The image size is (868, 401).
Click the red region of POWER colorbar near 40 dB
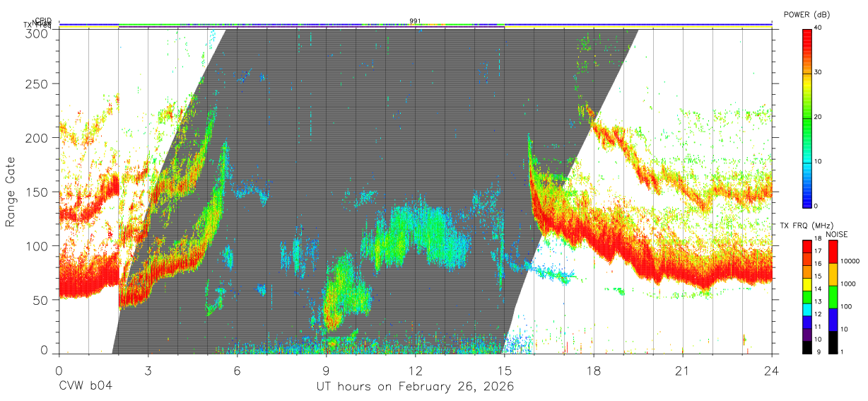[x=807, y=37]
